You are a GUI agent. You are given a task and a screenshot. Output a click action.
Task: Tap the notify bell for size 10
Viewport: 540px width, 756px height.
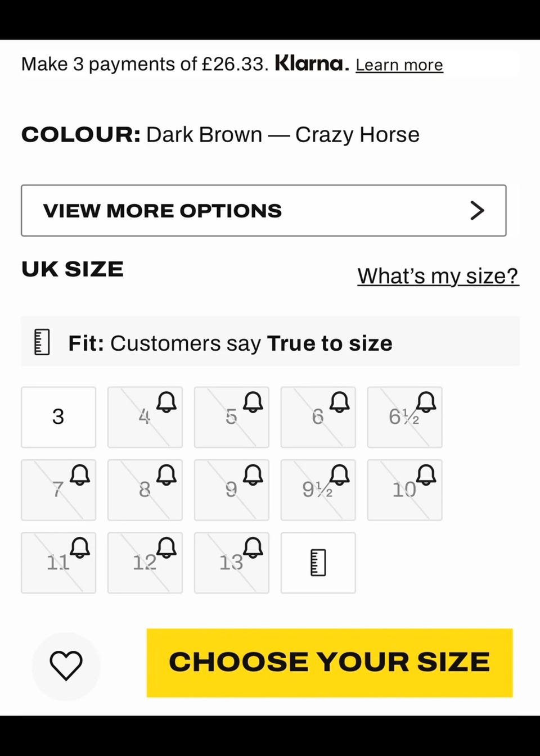[426, 476]
